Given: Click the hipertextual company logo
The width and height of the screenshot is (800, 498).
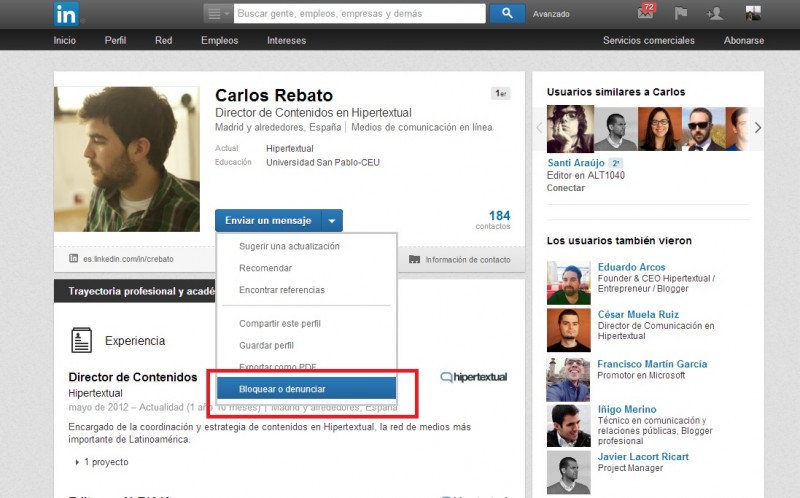Looking at the screenshot, I should coord(473,377).
